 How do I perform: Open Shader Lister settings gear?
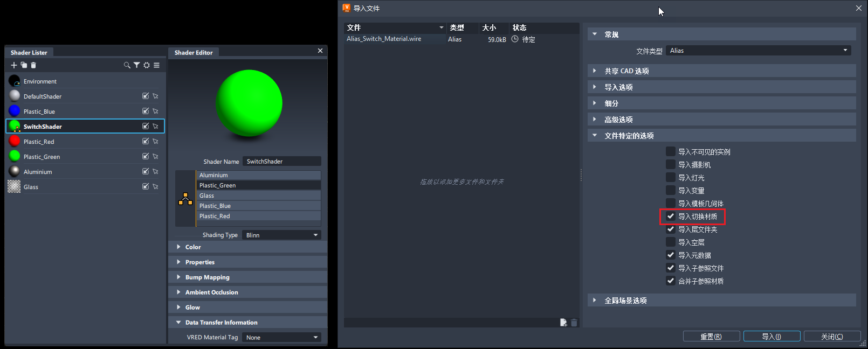coord(147,65)
